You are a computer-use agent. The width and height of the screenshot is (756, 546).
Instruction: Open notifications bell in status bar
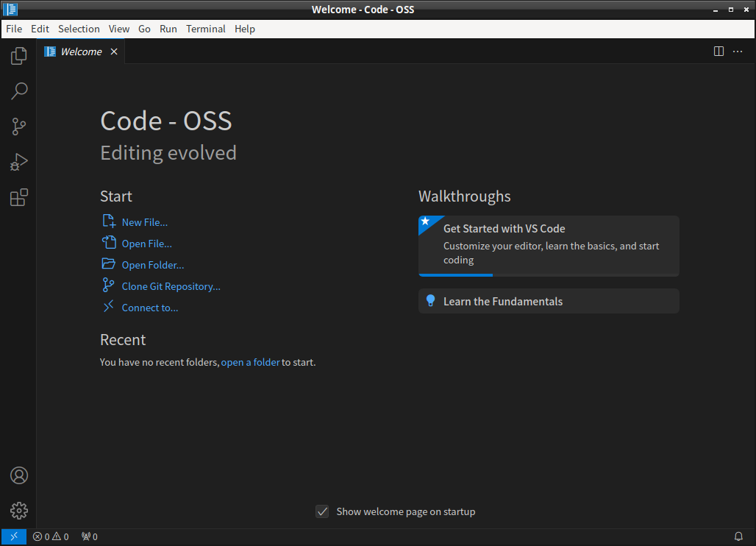tap(738, 536)
